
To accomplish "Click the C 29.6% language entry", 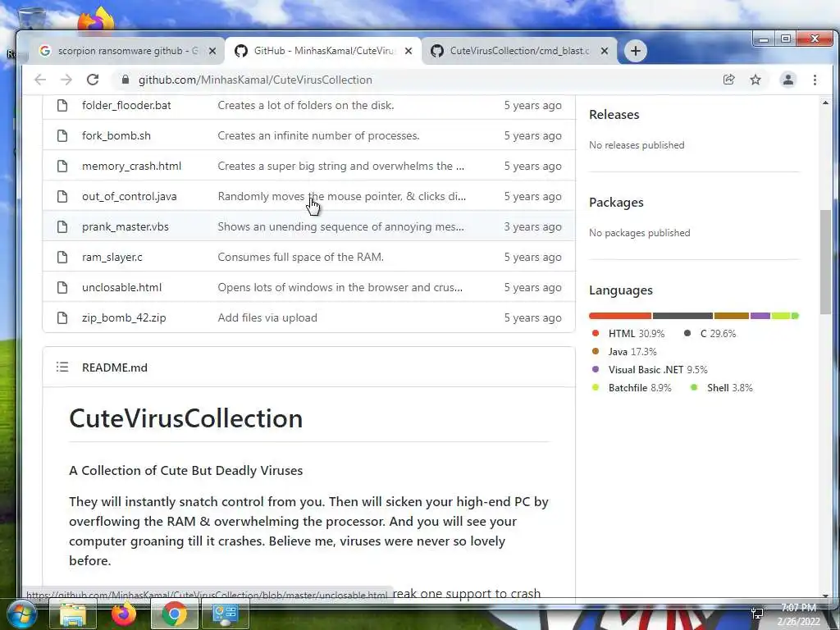I will (710, 334).
